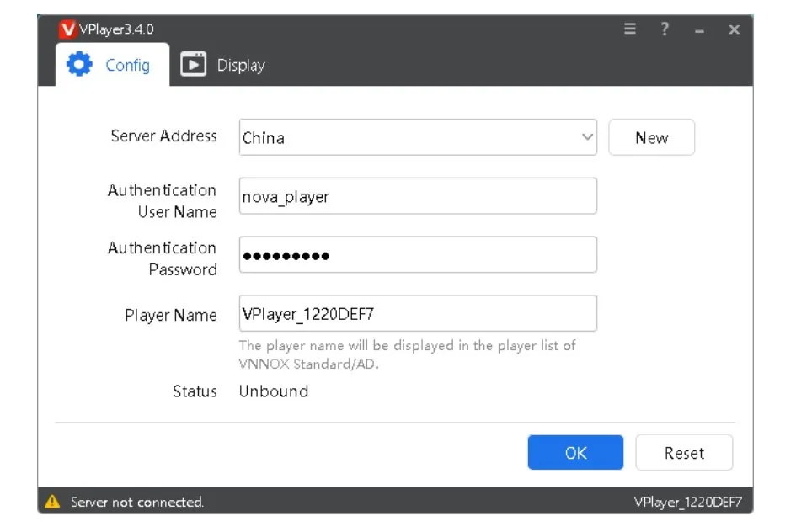Click the Player Name input field
This screenshot has height=532, width=796.
tap(418, 313)
